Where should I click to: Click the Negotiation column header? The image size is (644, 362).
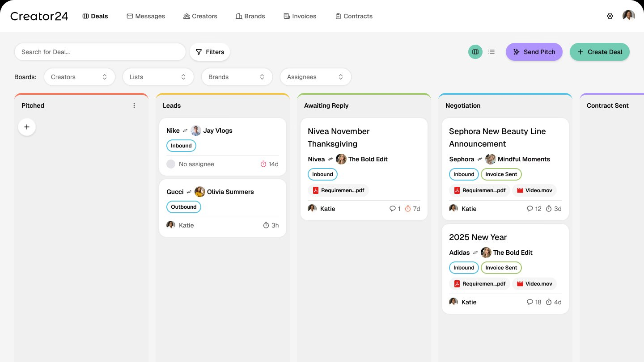tap(463, 105)
